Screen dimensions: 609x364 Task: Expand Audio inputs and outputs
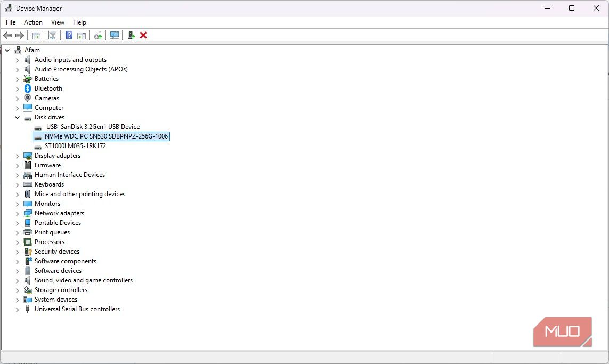pyautogui.click(x=17, y=60)
